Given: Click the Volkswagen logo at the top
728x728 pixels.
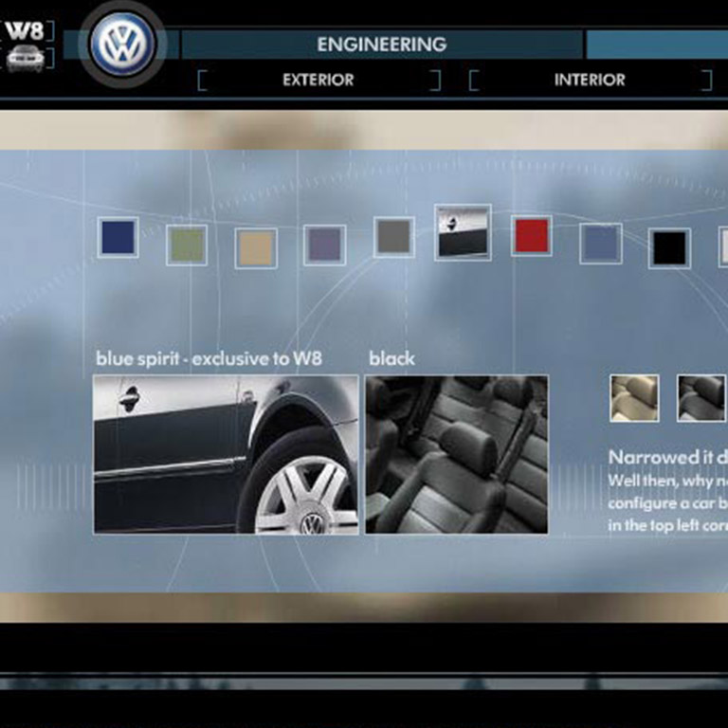Looking at the screenshot, I should click(x=121, y=45).
